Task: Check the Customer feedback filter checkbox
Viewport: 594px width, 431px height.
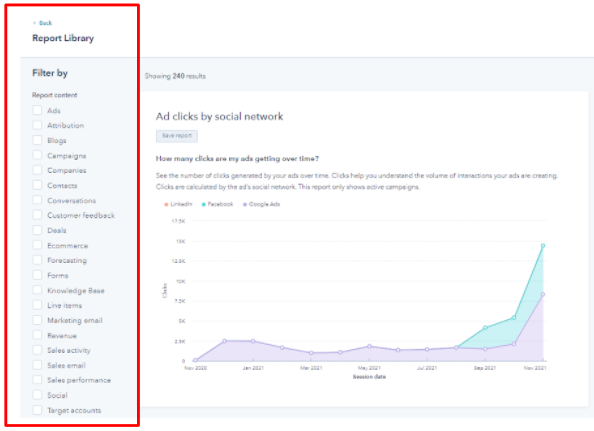Action: (37, 215)
